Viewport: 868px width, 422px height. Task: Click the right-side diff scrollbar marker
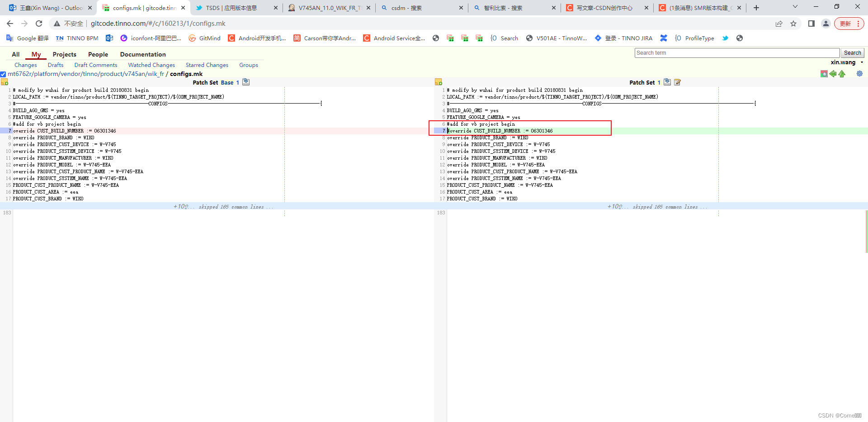click(x=867, y=231)
